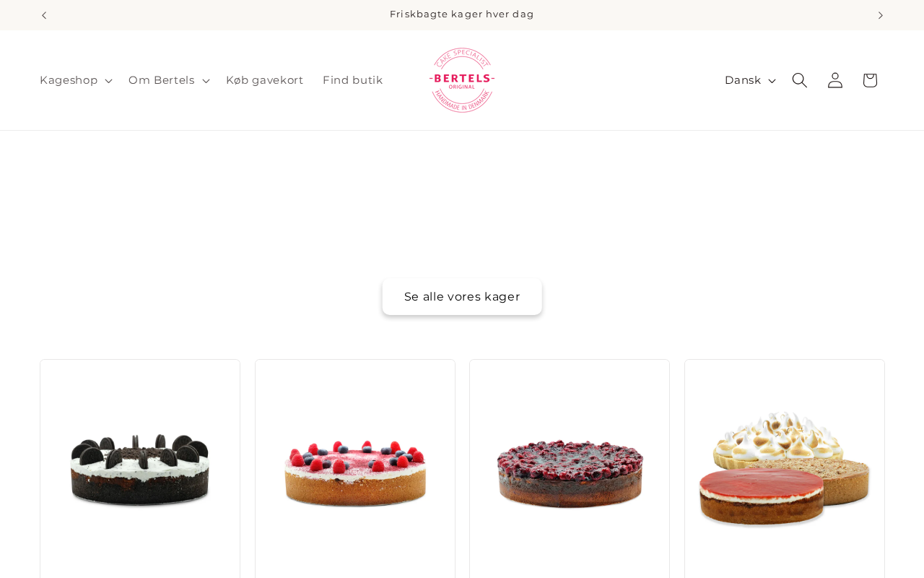Click the Bertels Original logo
924x578 pixels.
462,80
